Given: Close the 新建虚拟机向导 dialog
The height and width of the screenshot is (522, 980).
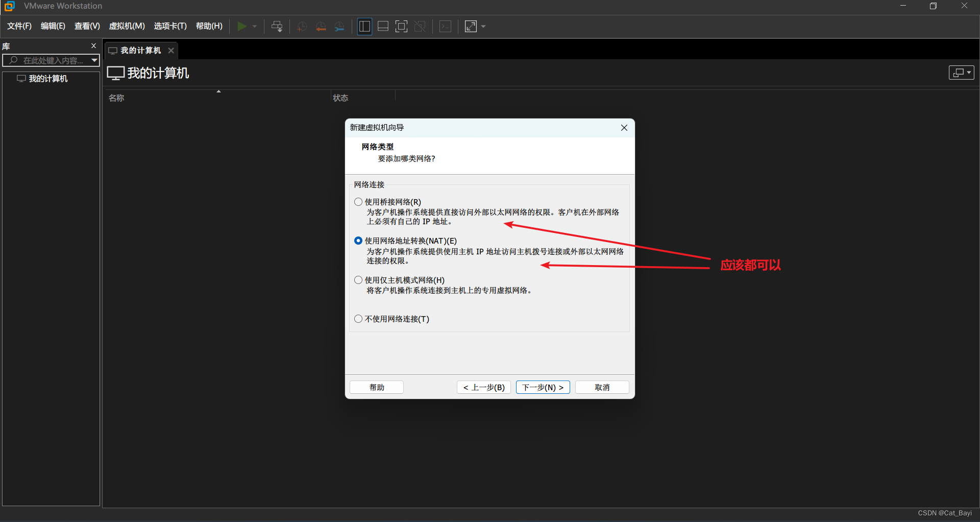Looking at the screenshot, I should (624, 128).
